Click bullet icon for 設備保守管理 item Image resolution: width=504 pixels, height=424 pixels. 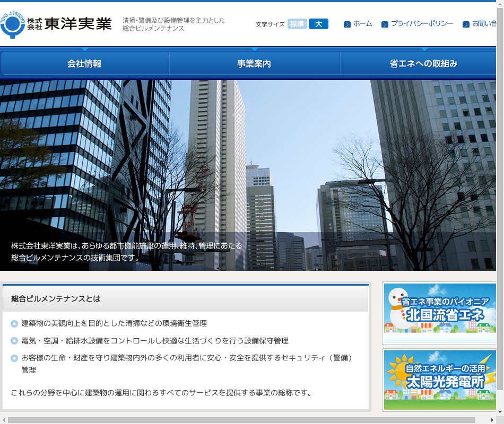pyautogui.click(x=14, y=341)
